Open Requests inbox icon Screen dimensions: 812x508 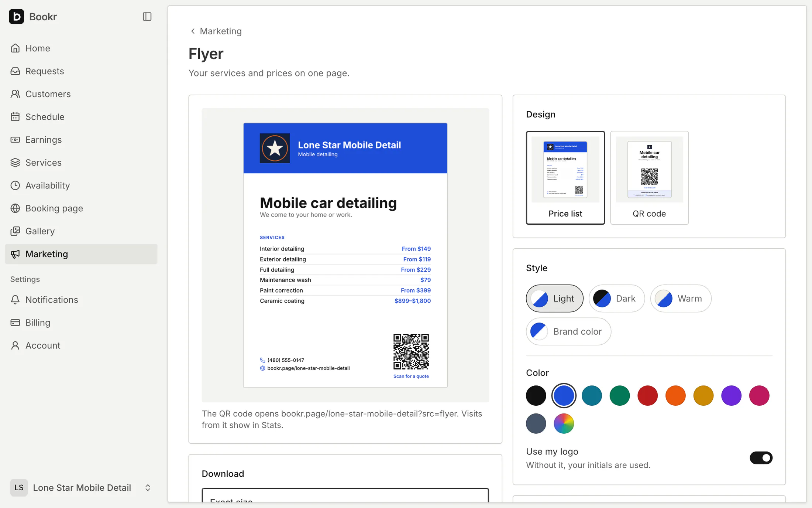(x=15, y=71)
